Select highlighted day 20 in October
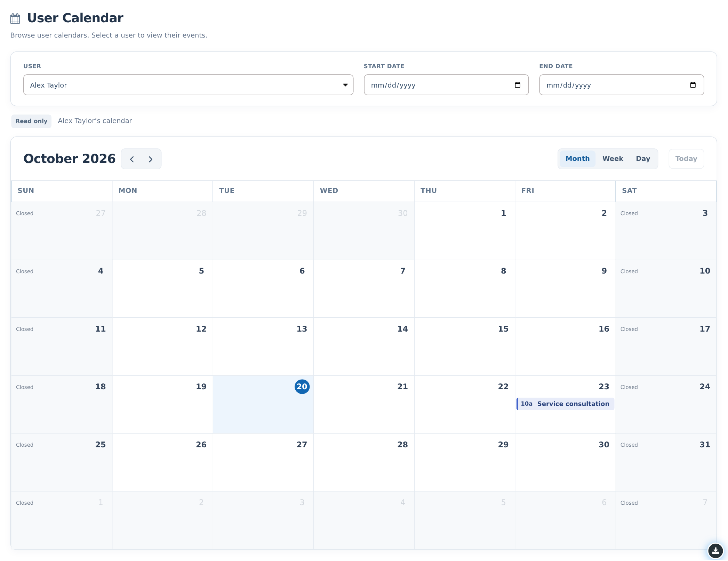 pyautogui.click(x=302, y=387)
